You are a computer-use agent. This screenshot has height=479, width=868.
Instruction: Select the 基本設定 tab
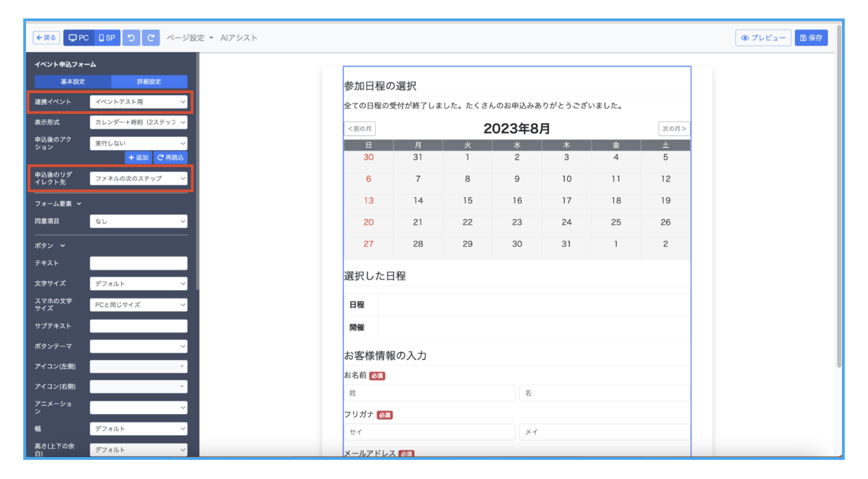click(73, 81)
